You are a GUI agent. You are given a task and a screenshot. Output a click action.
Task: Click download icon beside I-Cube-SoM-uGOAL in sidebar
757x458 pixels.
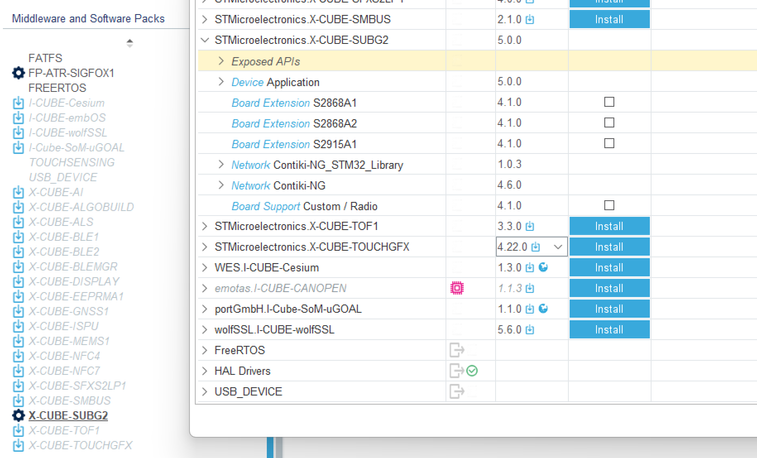click(x=18, y=148)
